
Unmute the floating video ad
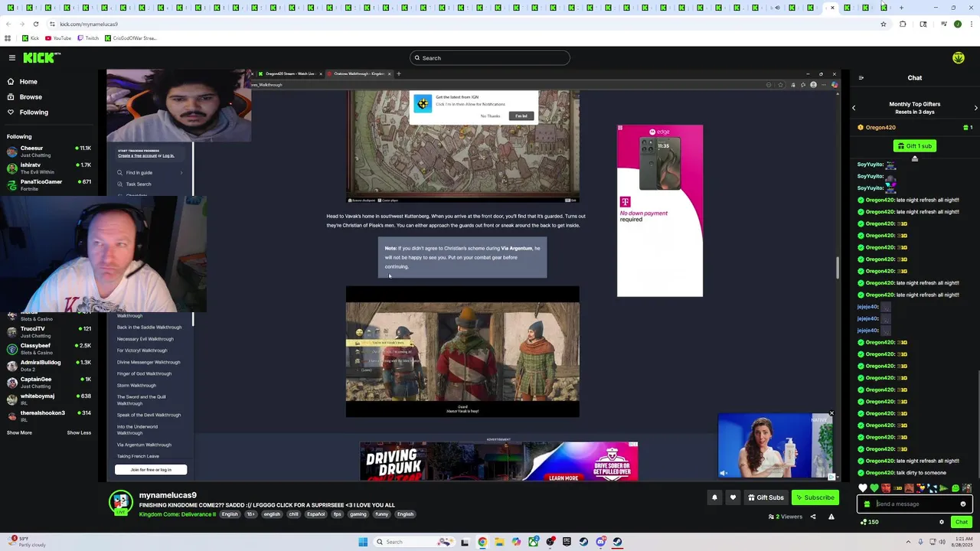[x=724, y=473]
